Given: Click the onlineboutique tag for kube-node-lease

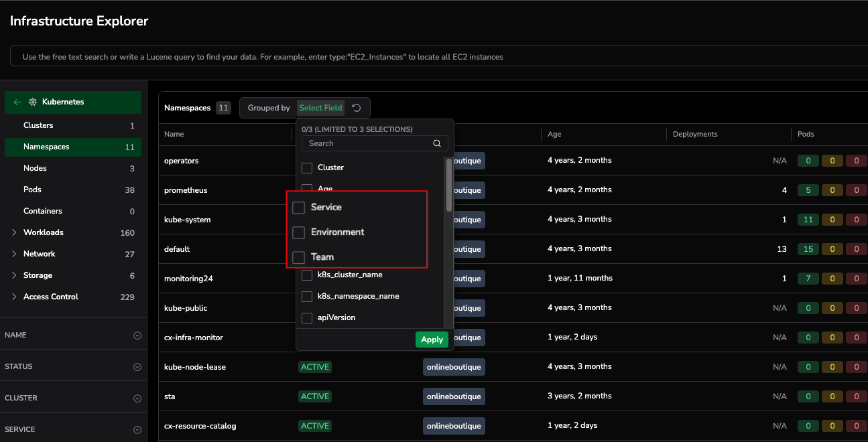Looking at the screenshot, I should click(x=454, y=367).
